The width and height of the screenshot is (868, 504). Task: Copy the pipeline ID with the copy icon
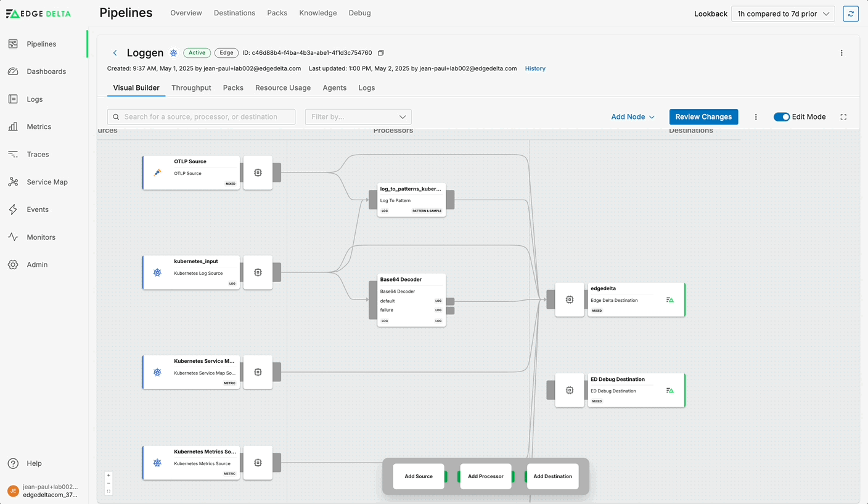[380, 53]
